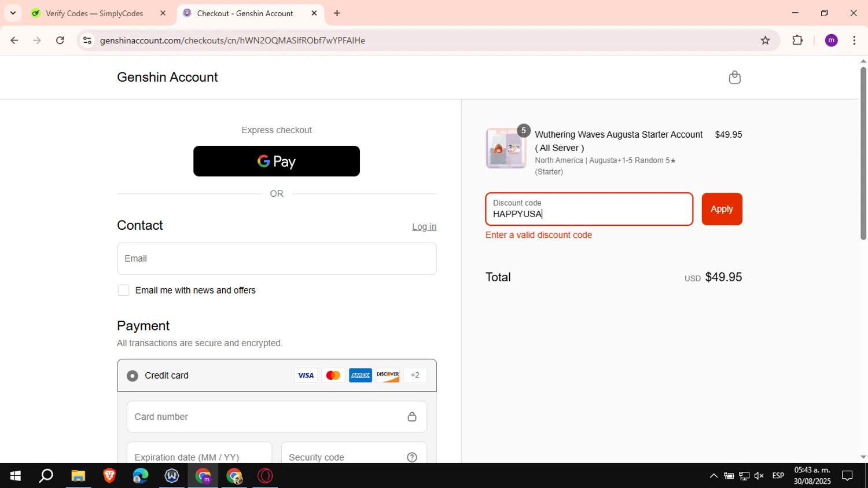Close the Checkout tab
The height and width of the screenshot is (488, 868).
point(314,13)
